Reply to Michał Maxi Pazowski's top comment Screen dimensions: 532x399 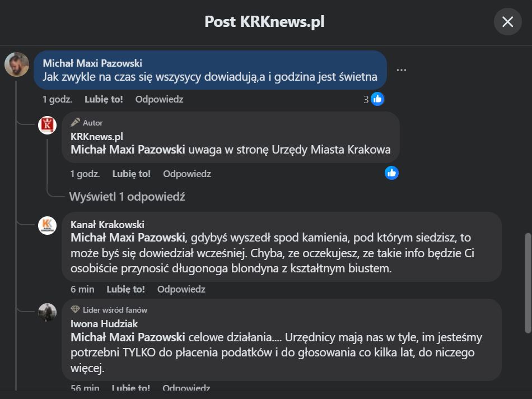click(159, 100)
